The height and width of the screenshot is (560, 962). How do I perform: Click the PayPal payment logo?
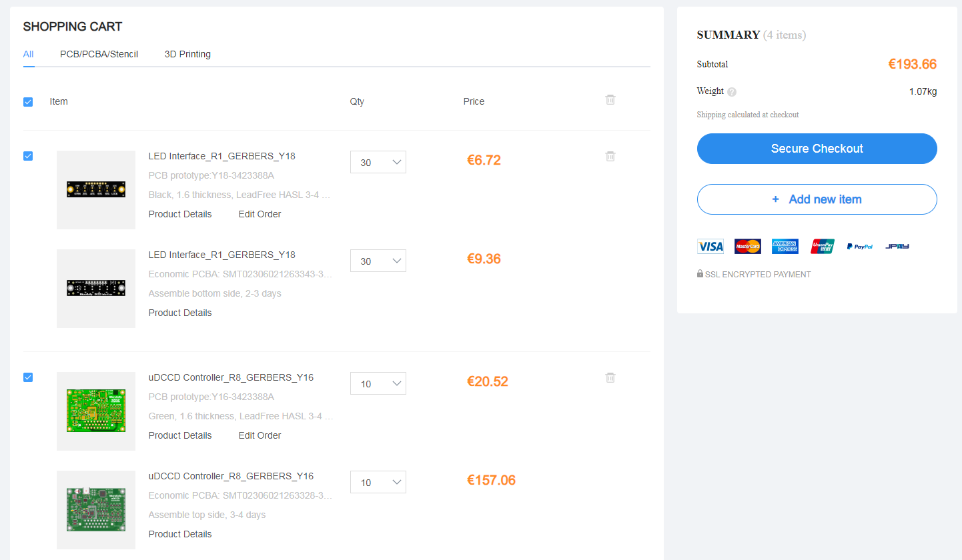click(860, 247)
